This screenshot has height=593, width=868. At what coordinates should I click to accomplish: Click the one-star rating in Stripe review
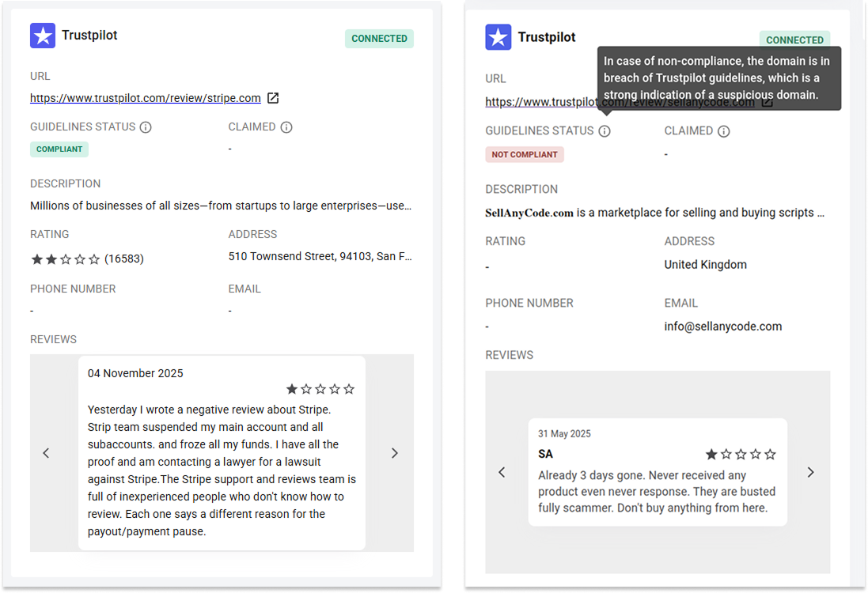[x=320, y=389]
